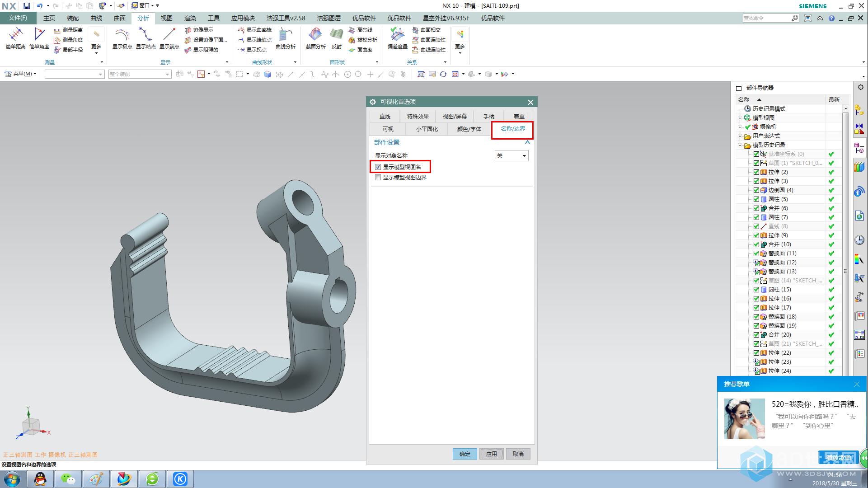Viewport: 868px width, 488px height.
Task: Expand the 用户表达式 tree node
Action: tap(740, 136)
